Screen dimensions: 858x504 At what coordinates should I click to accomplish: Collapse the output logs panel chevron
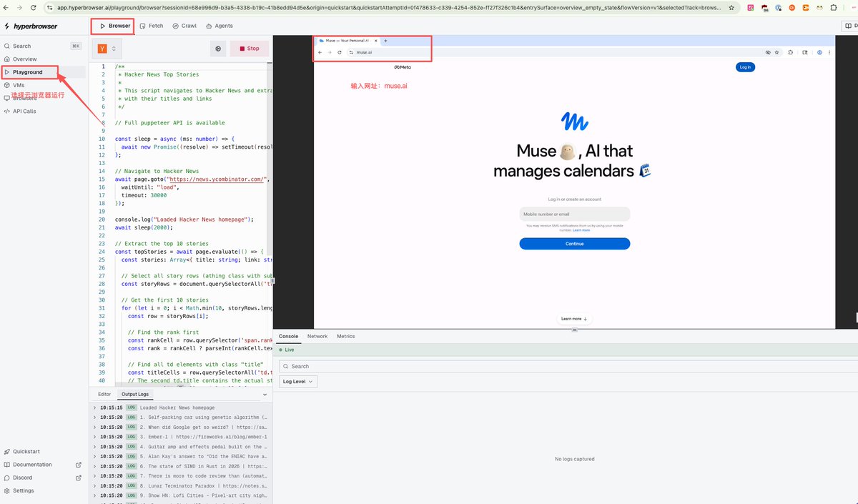pos(264,394)
